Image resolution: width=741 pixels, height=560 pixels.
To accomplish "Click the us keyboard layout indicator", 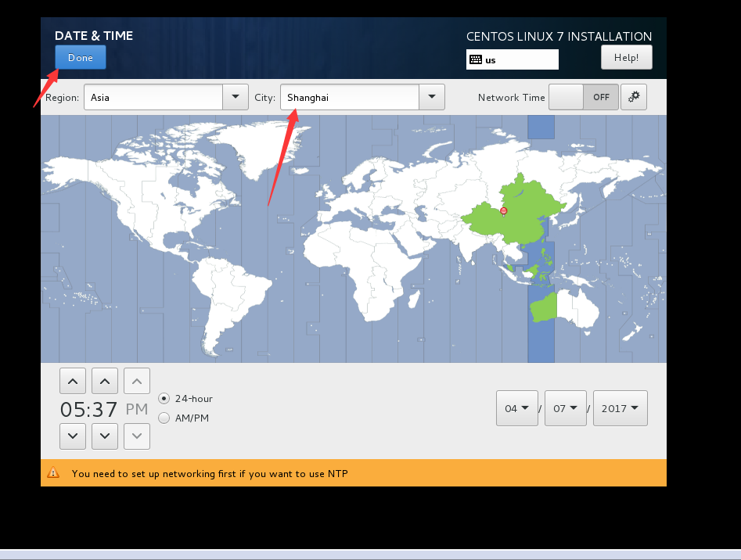I will point(513,59).
